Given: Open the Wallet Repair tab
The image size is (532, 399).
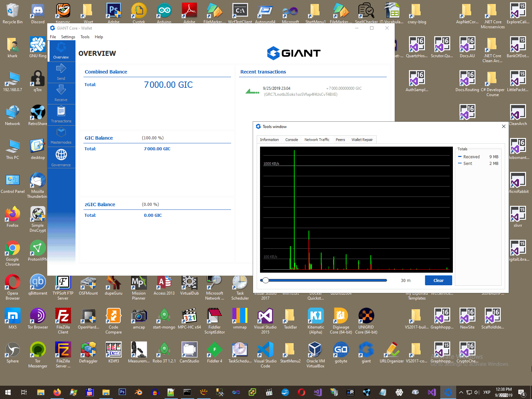Looking at the screenshot, I should [362, 140].
